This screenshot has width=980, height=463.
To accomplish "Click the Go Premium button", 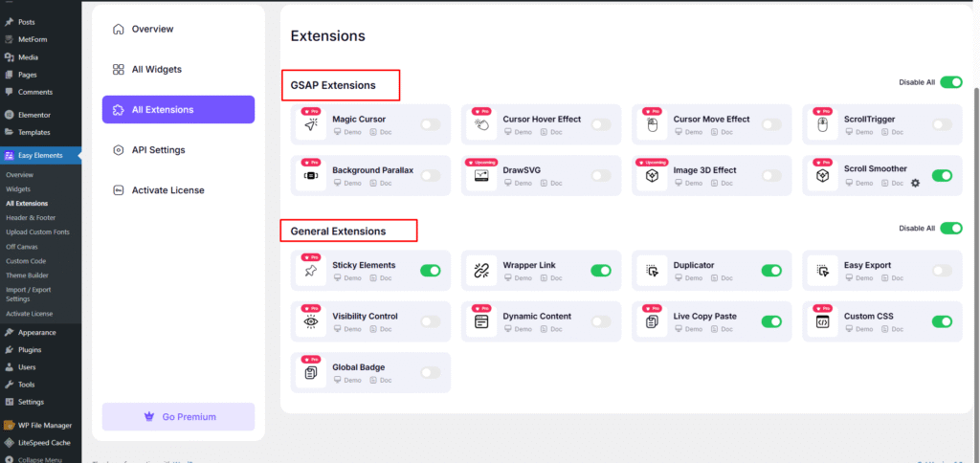I will pos(178,417).
